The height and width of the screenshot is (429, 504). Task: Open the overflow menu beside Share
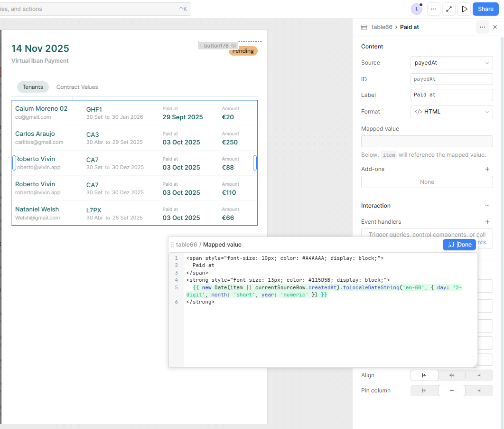coord(433,9)
